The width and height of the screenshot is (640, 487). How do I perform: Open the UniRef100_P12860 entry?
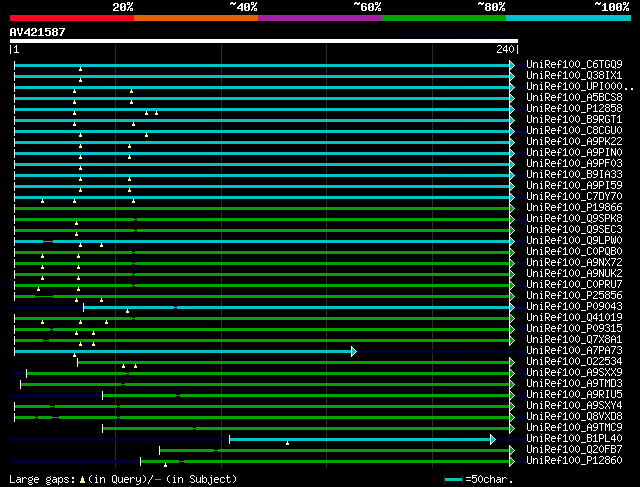coord(574,461)
